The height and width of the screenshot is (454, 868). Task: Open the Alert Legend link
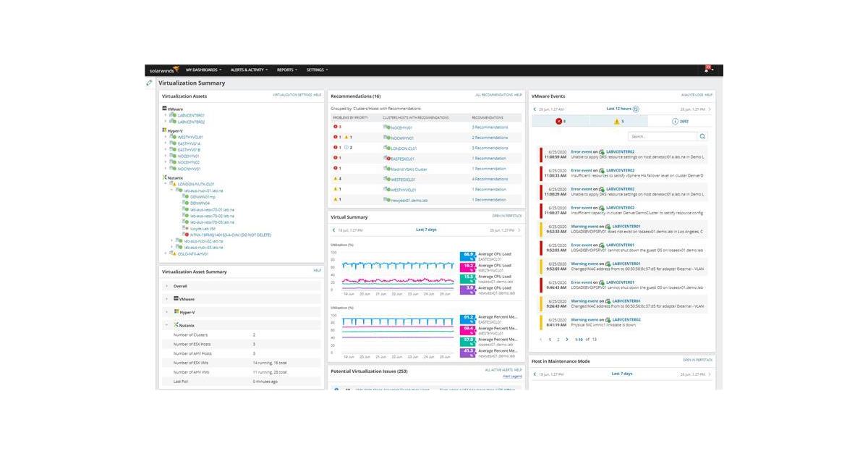click(x=512, y=377)
